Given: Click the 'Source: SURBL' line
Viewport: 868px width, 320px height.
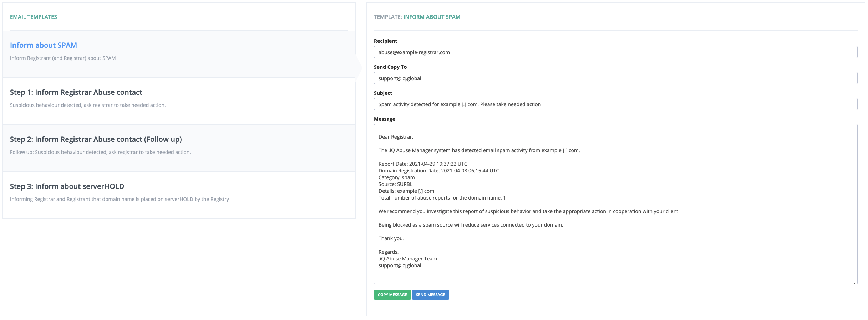Looking at the screenshot, I should pyautogui.click(x=395, y=184).
